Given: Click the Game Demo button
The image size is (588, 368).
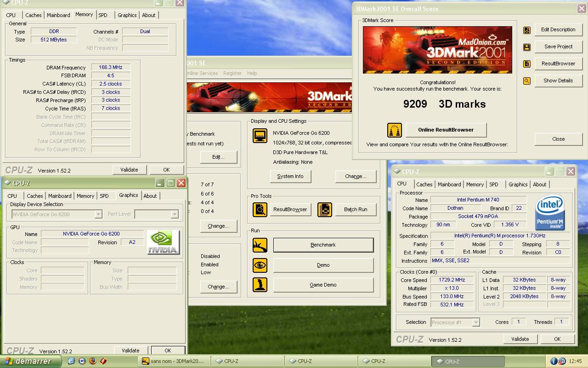Looking at the screenshot, I should [x=323, y=285].
